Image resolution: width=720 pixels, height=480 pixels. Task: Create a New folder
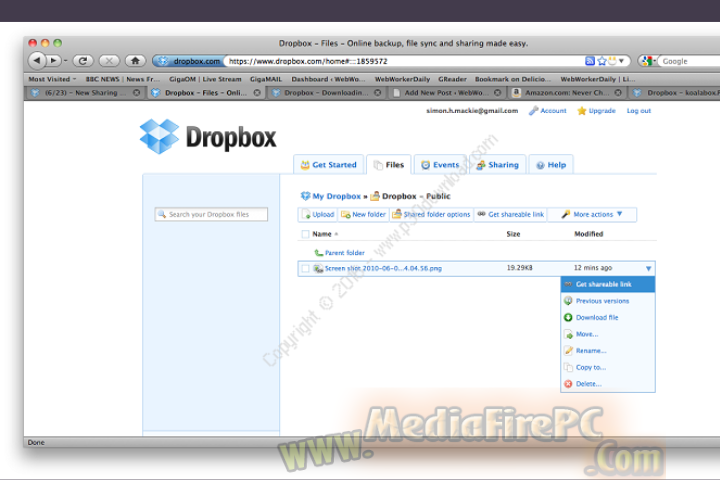pyautogui.click(x=363, y=215)
